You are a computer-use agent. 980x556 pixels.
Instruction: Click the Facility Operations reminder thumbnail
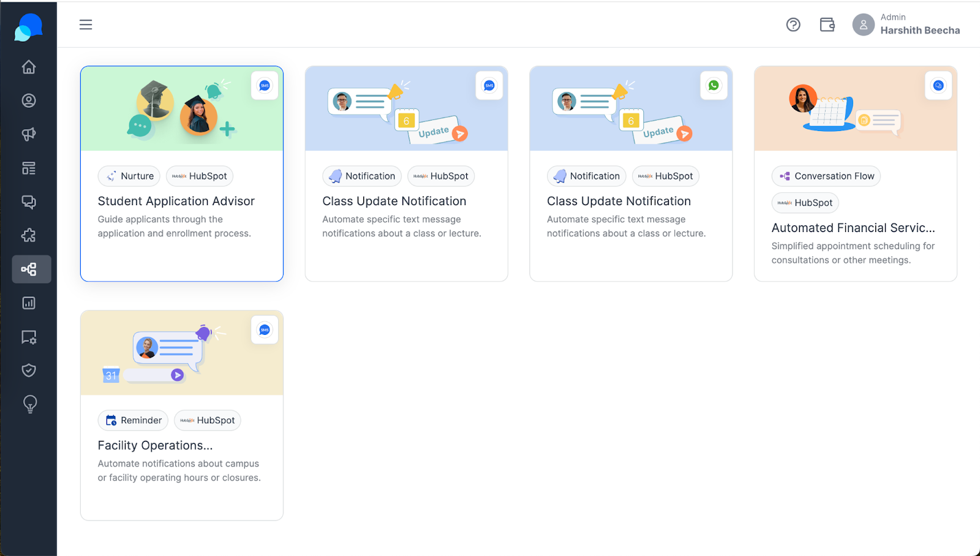[182, 353]
